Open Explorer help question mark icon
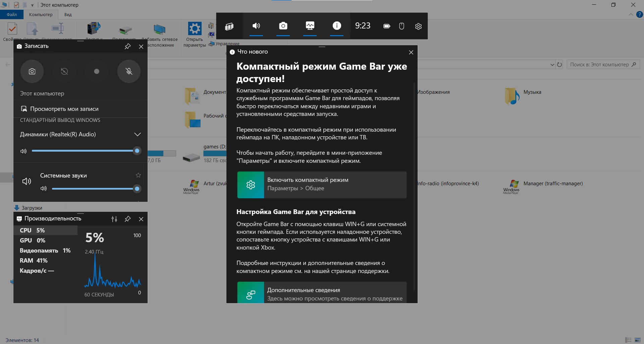The width and height of the screenshot is (644, 344). point(640,15)
